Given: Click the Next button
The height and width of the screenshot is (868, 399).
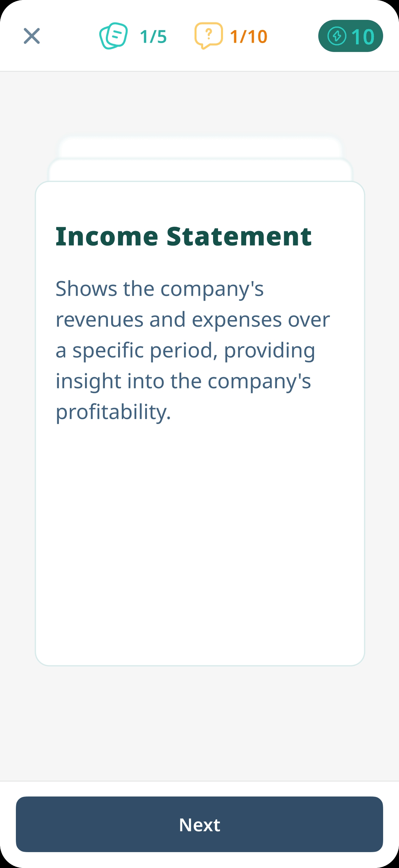Looking at the screenshot, I should (x=199, y=824).
